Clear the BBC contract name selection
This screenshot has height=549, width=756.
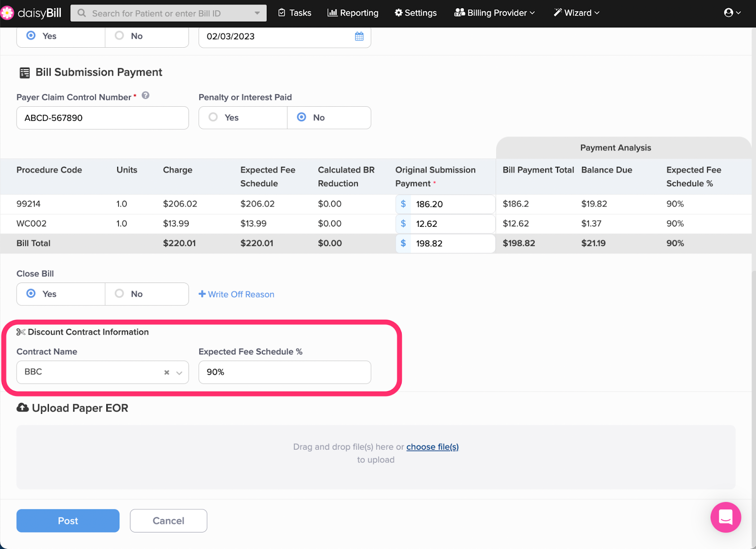click(x=167, y=373)
